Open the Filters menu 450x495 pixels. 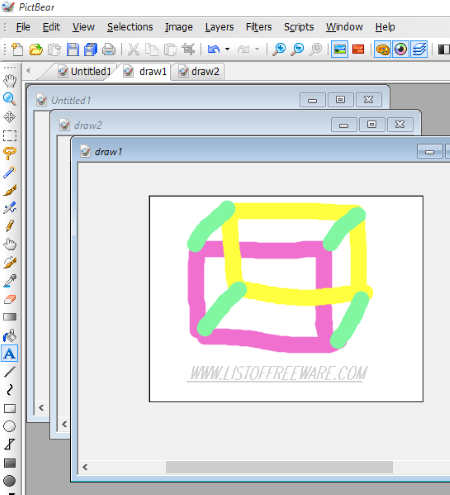[x=259, y=27]
